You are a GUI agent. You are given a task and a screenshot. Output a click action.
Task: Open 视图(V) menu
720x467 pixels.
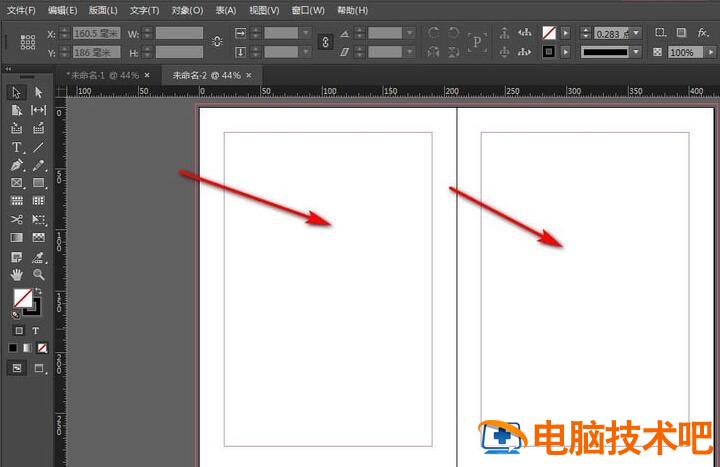coord(264,10)
